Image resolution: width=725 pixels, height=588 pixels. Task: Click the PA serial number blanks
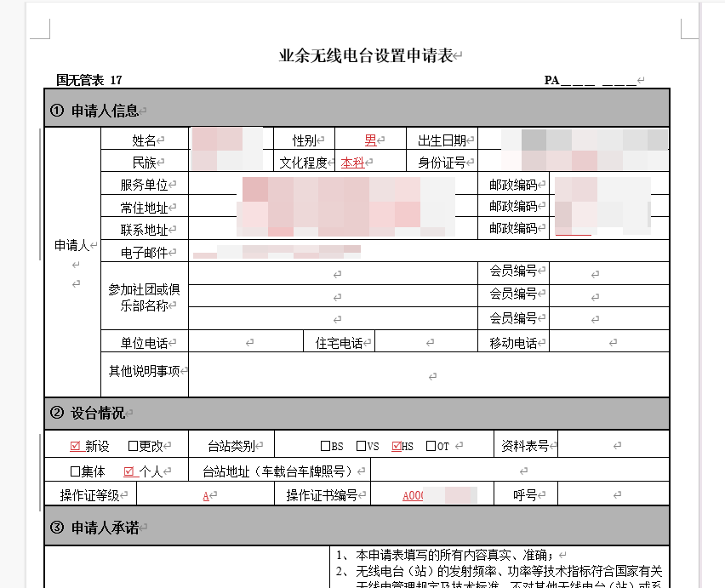pyautogui.click(x=598, y=81)
